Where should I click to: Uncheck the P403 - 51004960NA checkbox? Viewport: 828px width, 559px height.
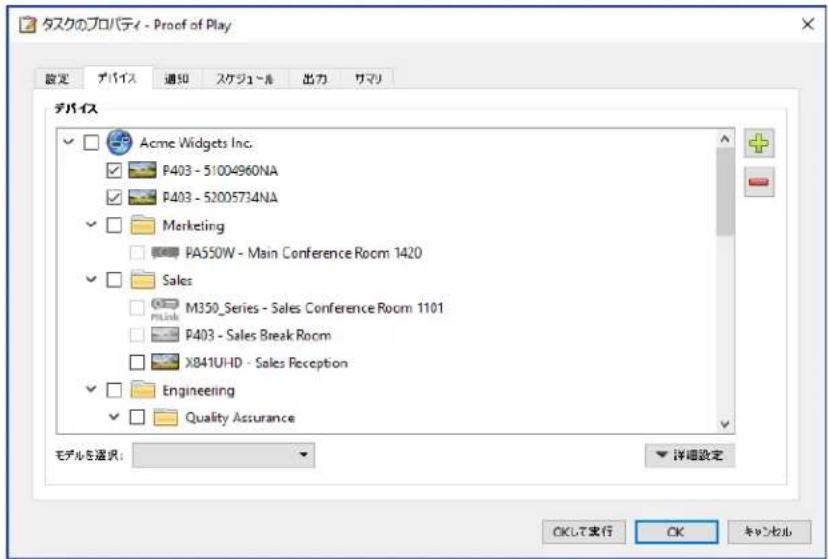(114, 170)
